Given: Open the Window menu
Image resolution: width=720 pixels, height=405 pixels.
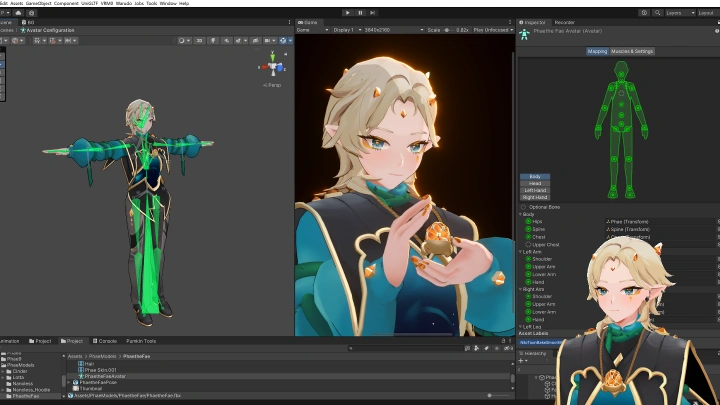Looking at the screenshot, I should [168, 3].
